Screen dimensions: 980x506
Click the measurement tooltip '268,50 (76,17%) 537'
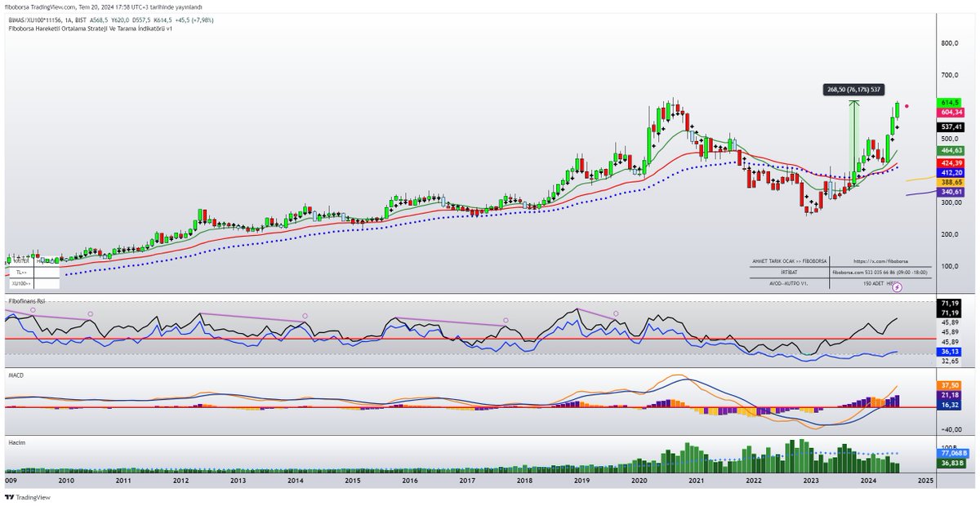click(x=854, y=90)
